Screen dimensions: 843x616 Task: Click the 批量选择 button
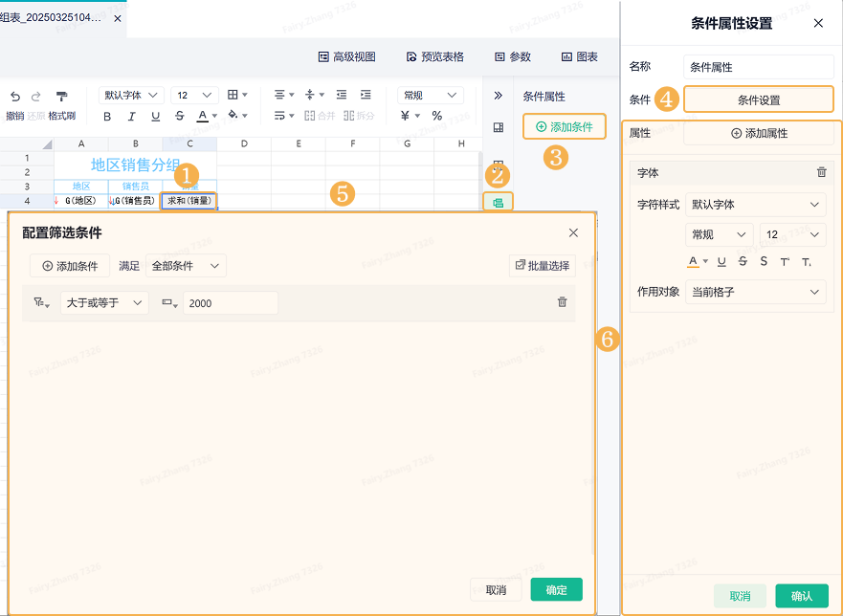pos(542,266)
